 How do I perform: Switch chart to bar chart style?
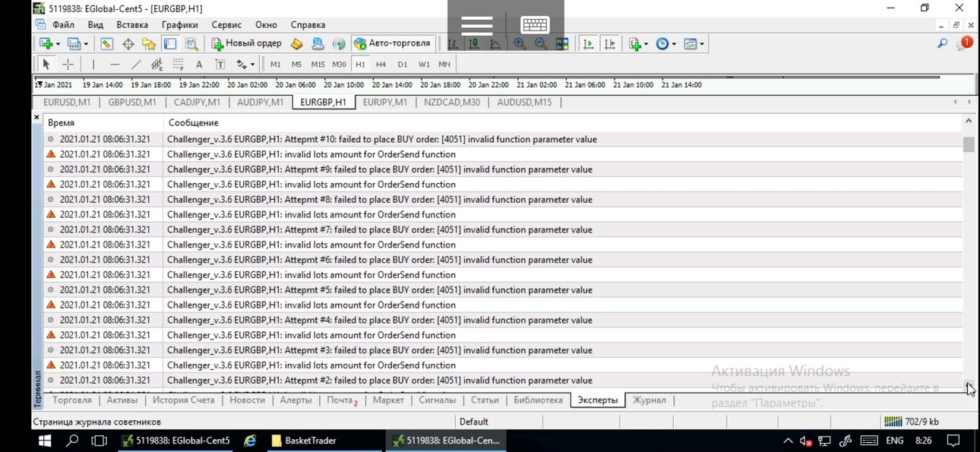coord(453,44)
